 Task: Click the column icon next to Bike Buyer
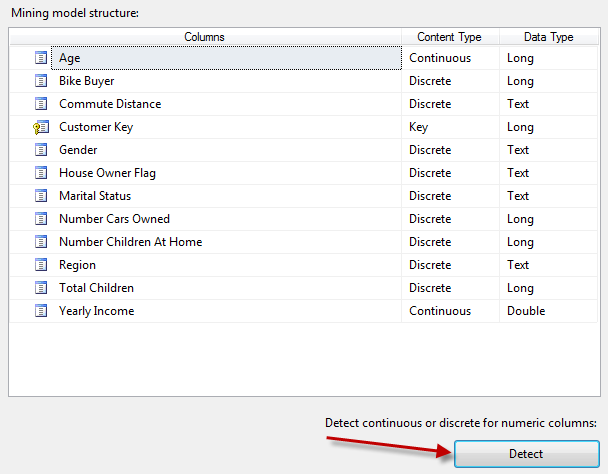click(x=41, y=81)
